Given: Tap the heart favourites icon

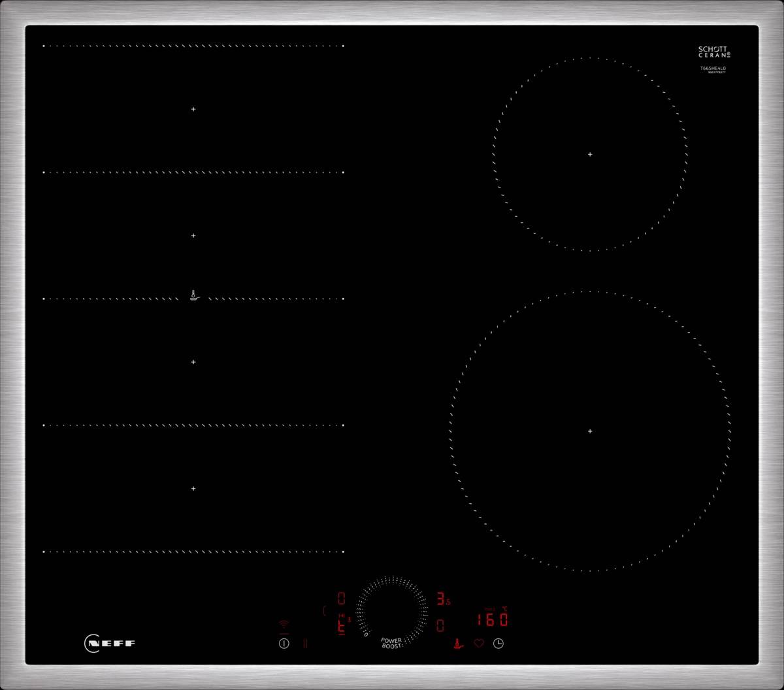Looking at the screenshot, I should pyautogui.click(x=478, y=644).
